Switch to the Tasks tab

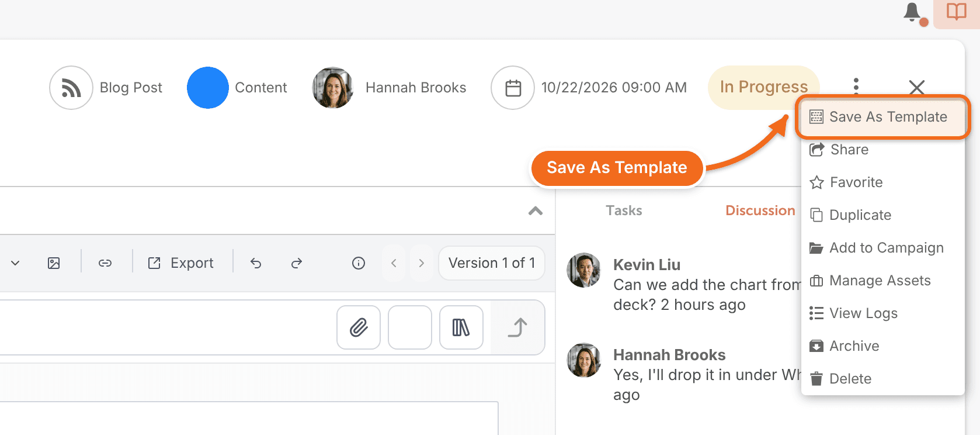624,210
